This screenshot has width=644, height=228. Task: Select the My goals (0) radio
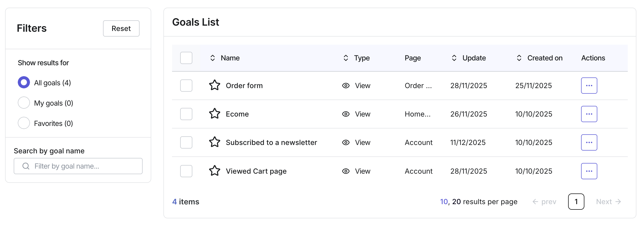coord(24,103)
